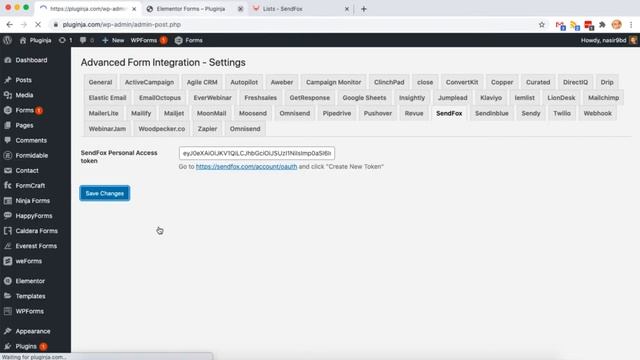Switch to Elementor Forms browser tab
The height and width of the screenshot is (360, 640).
click(x=191, y=9)
